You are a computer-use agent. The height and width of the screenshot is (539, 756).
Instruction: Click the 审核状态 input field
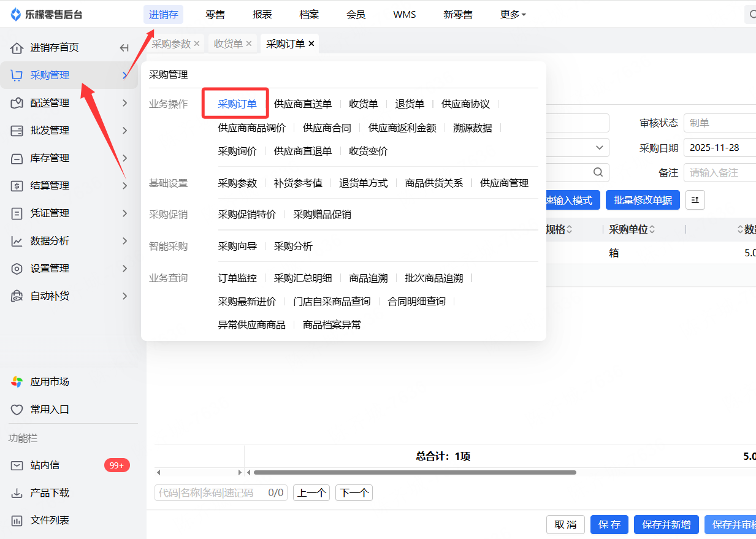click(720, 123)
